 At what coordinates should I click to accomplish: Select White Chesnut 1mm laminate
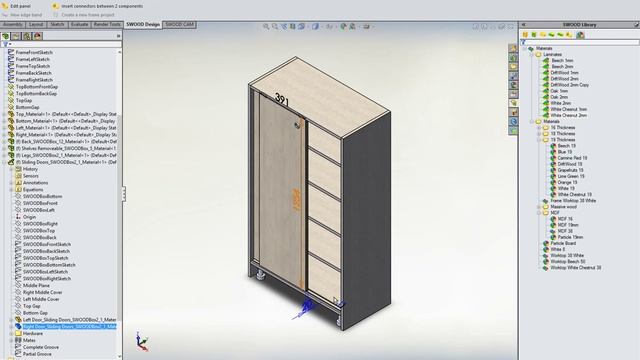click(x=568, y=109)
